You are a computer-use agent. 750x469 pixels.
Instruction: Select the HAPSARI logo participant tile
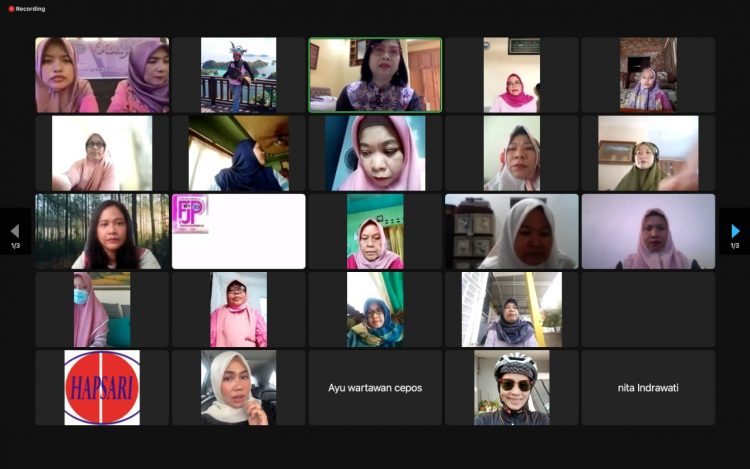click(102, 387)
